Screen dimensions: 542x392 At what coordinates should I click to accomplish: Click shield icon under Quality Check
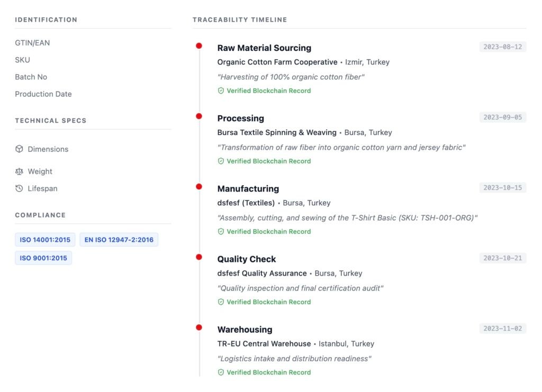(221, 302)
